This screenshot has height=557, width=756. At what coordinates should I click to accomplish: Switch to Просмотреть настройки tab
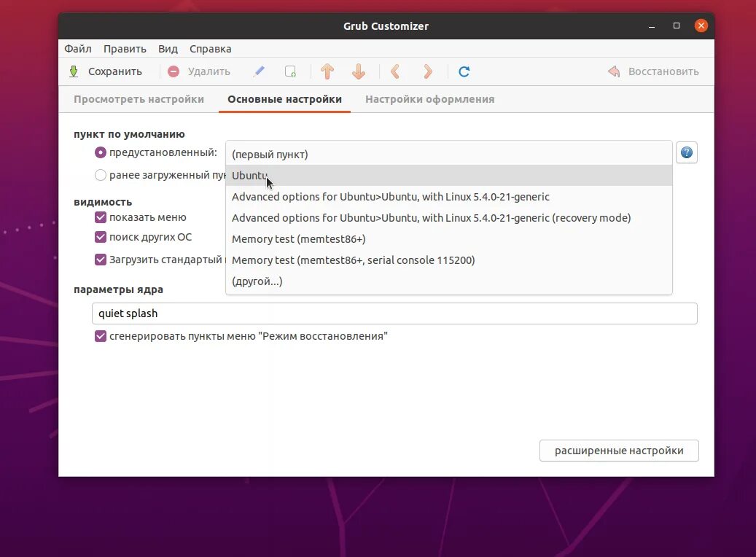pos(139,99)
